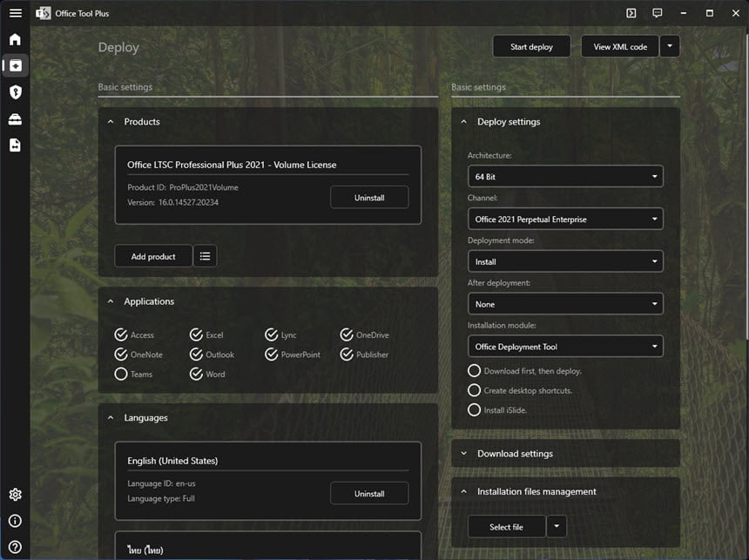
Task: Uncheck the Outlook application
Action: 212,354
